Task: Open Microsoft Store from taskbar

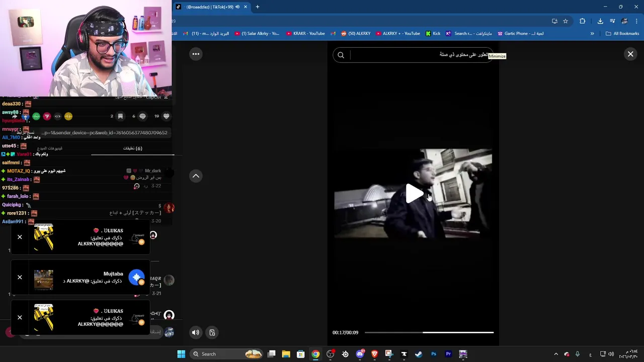Action: (x=300, y=354)
